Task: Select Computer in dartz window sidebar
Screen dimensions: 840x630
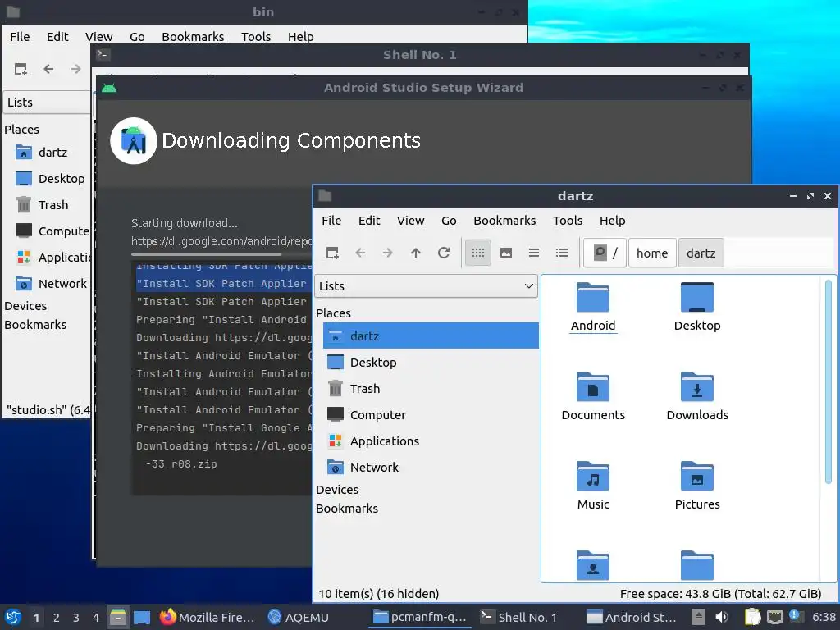Action: pos(431,414)
